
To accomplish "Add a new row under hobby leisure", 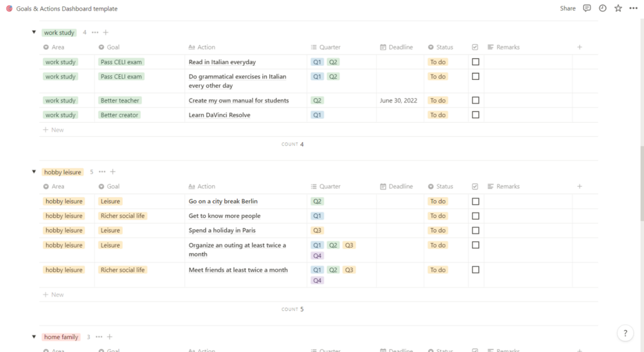I will (57, 295).
